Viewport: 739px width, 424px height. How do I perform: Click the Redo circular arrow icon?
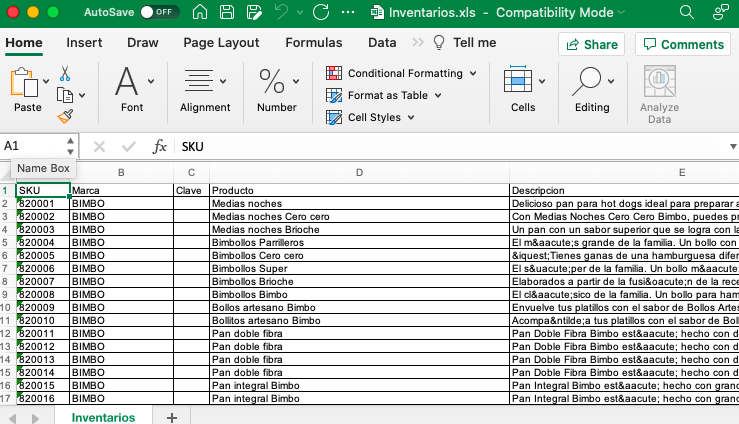point(321,12)
